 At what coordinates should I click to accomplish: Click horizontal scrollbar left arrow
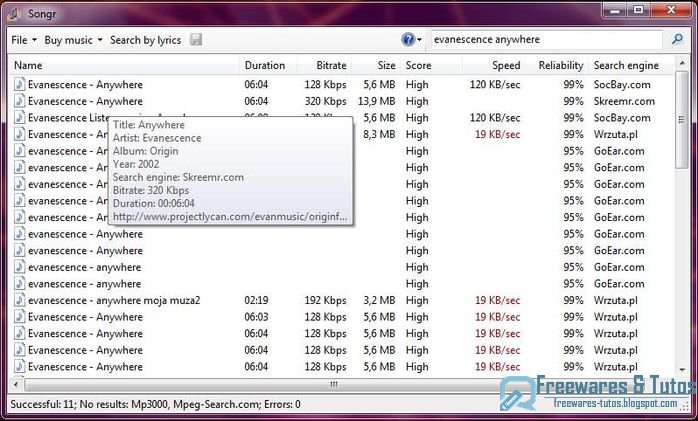click(x=16, y=384)
